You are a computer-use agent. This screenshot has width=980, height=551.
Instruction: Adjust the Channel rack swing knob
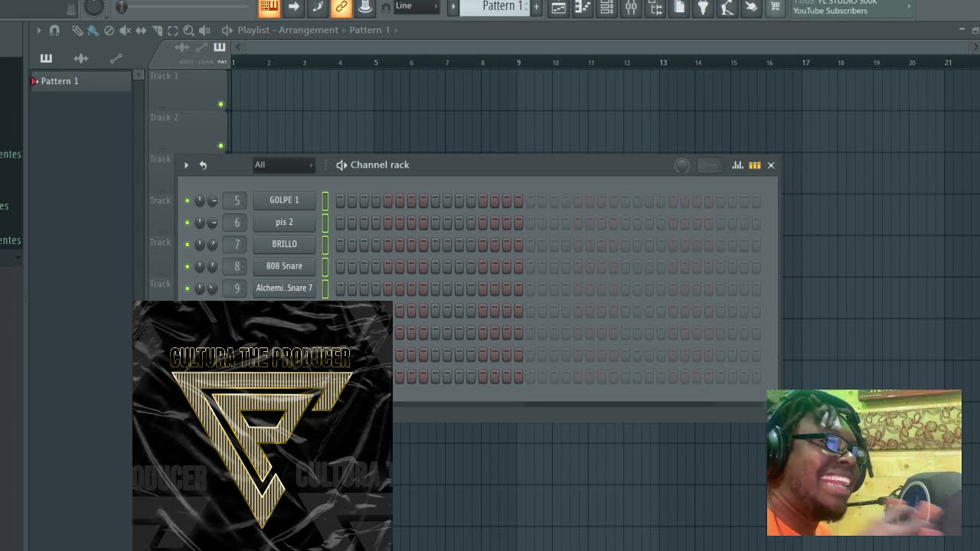tap(682, 165)
